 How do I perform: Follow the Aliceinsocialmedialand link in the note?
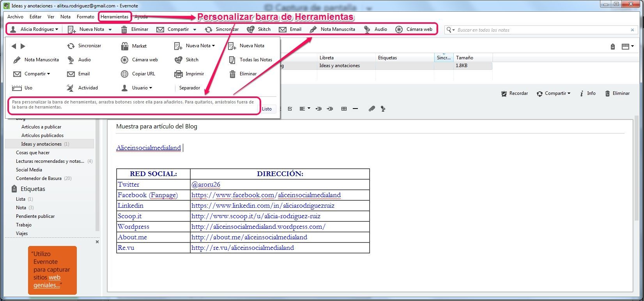tap(149, 148)
